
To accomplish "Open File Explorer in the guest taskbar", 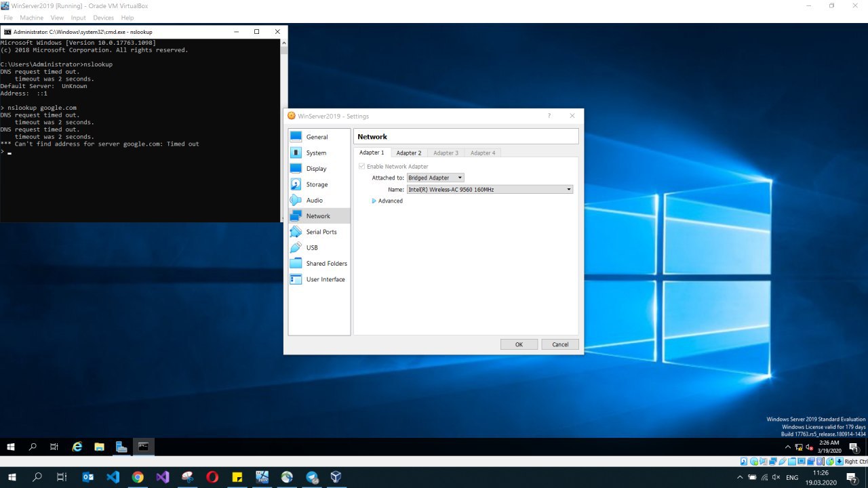I will 99,447.
